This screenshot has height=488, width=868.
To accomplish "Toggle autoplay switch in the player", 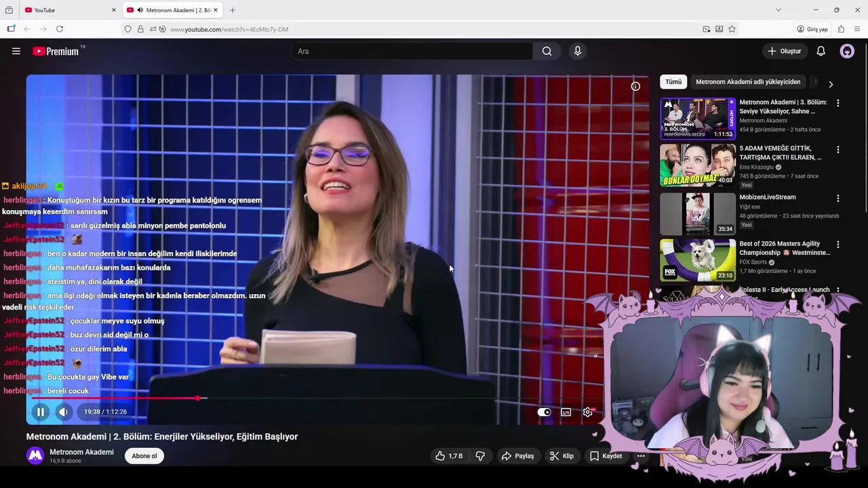I will tap(545, 412).
